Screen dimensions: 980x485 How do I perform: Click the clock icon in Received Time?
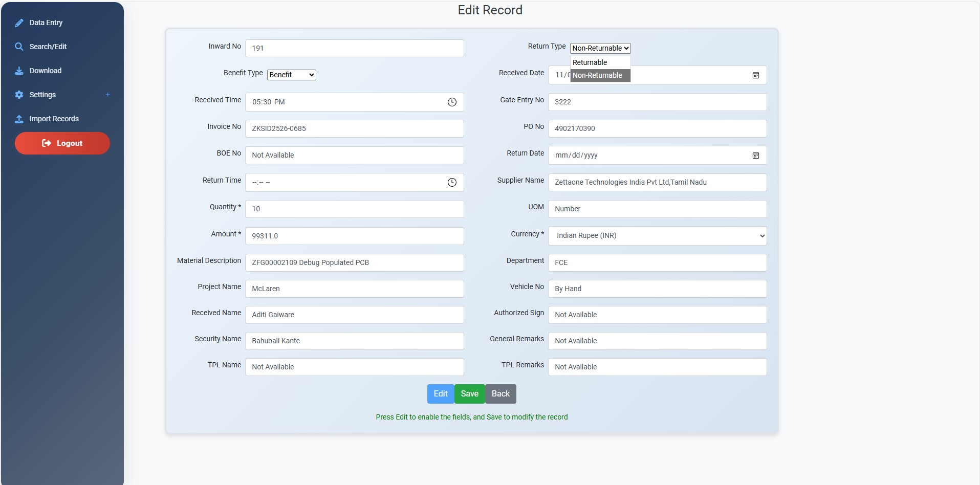coord(452,102)
